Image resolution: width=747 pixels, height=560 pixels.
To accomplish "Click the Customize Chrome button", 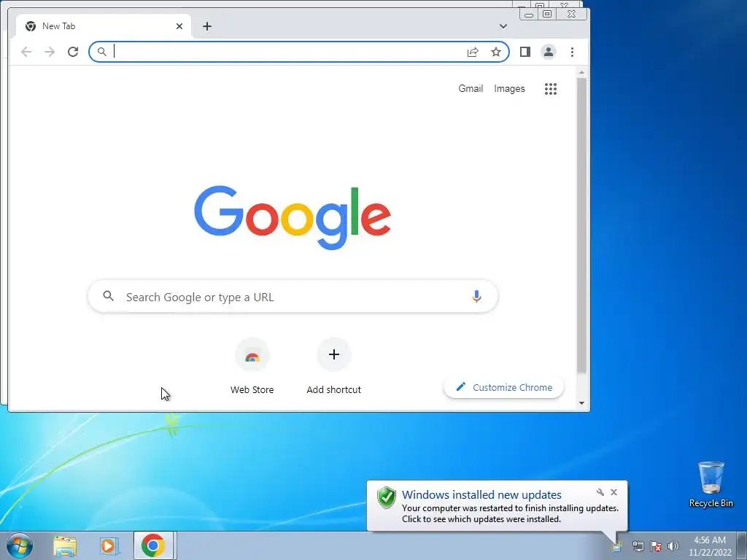I will 503,388.
